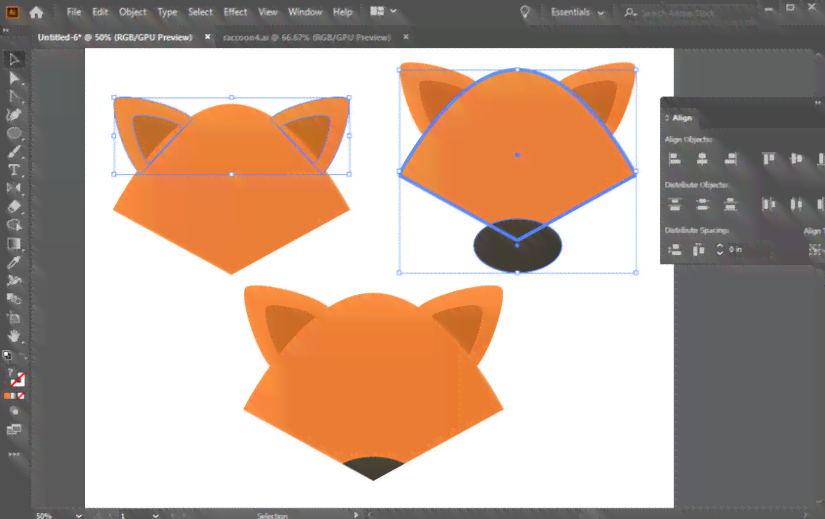Expand the toolbar's top double arrows
This screenshot has width=825, height=519.
tap(6, 31)
